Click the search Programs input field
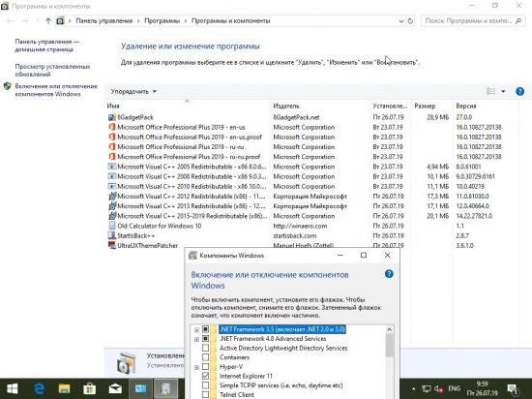The width and height of the screenshot is (532, 399). [468, 21]
